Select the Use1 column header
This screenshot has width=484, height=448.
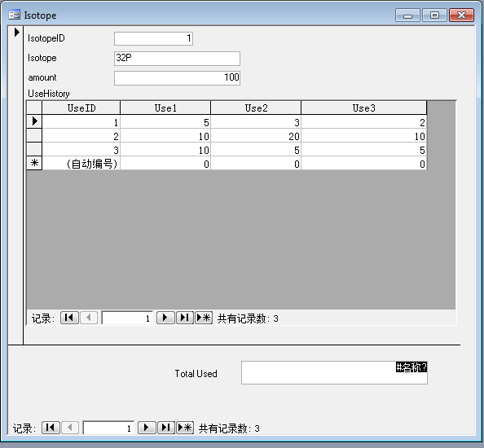coord(165,108)
